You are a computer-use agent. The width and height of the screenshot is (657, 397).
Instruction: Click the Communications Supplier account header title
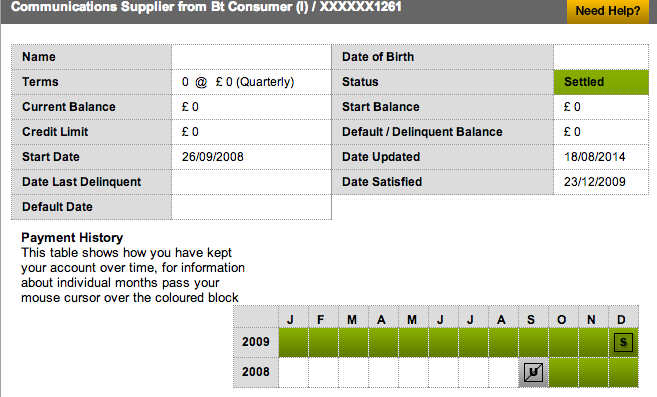click(x=206, y=7)
